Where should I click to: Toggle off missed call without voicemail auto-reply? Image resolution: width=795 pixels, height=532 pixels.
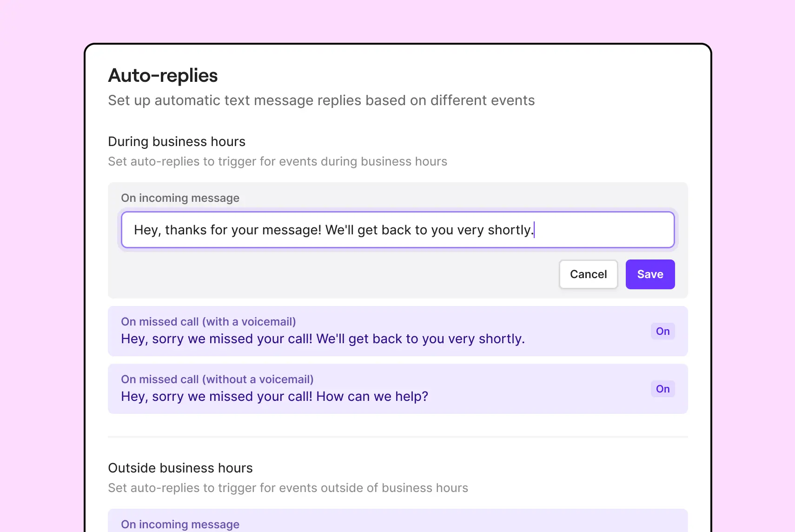click(x=662, y=389)
